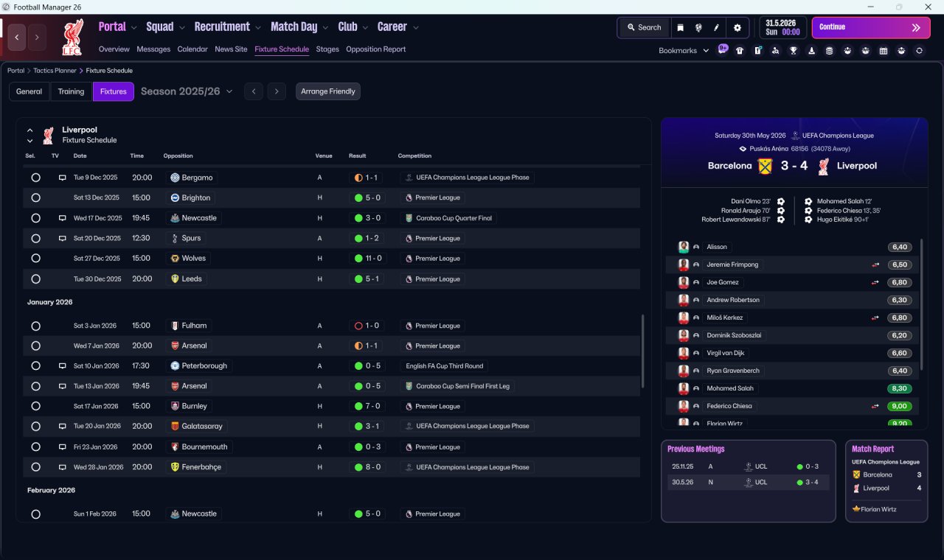Click the Wolves crest icon
The height and width of the screenshot is (560, 944).
175,259
